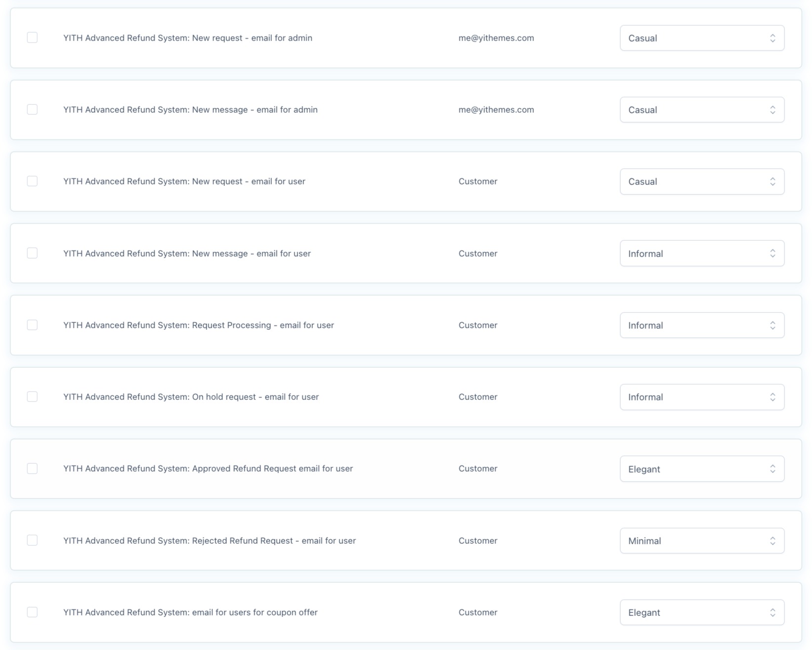The image size is (812, 650).
Task: Click 'email for users for coupon offer' title
Action: [x=190, y=612]
